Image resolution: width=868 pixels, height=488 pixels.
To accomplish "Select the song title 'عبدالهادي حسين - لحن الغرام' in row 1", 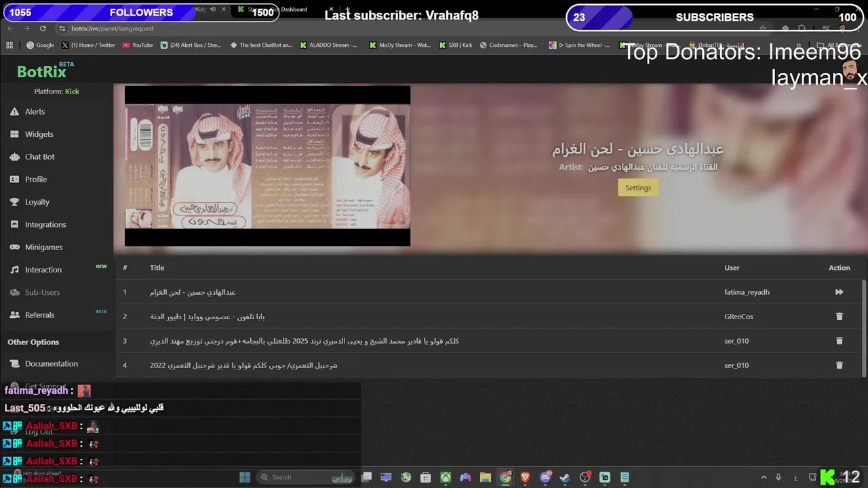I will 193,292.
